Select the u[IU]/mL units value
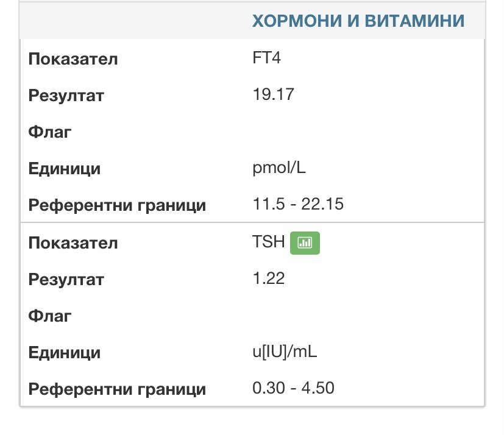Image resolution: width=504 pixels, height=435 pixels. click(285, 352)
